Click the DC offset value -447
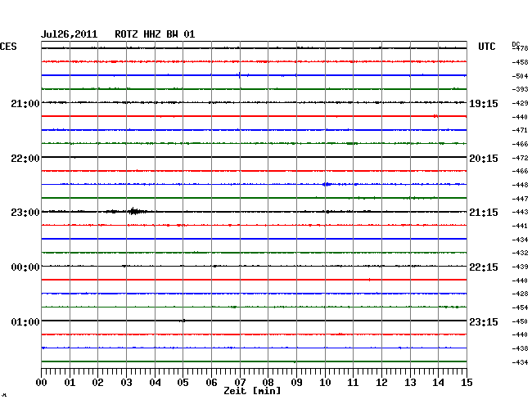Screen dimensions: 532x404 520,199
